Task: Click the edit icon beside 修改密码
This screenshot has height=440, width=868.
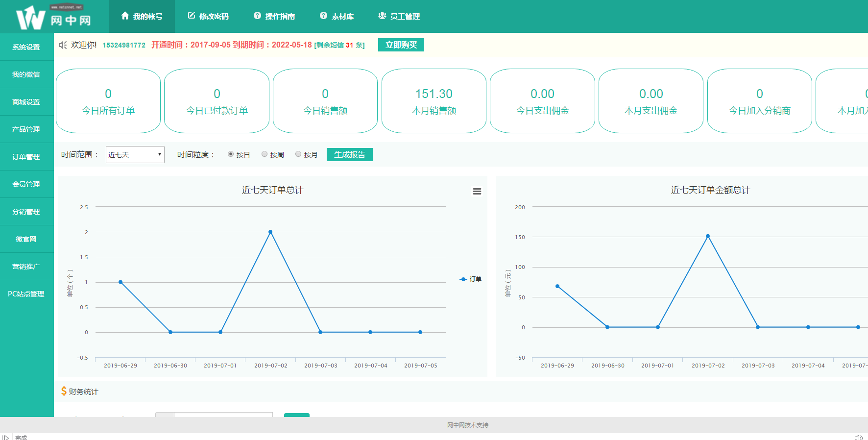Action: coord(192,16)
